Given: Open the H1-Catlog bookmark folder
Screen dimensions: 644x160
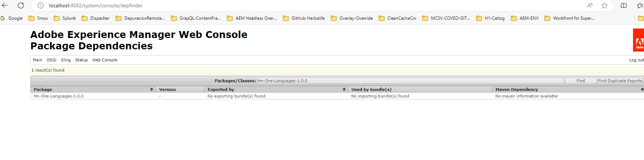Looking at the screenshot, I should tap(490, 18).
